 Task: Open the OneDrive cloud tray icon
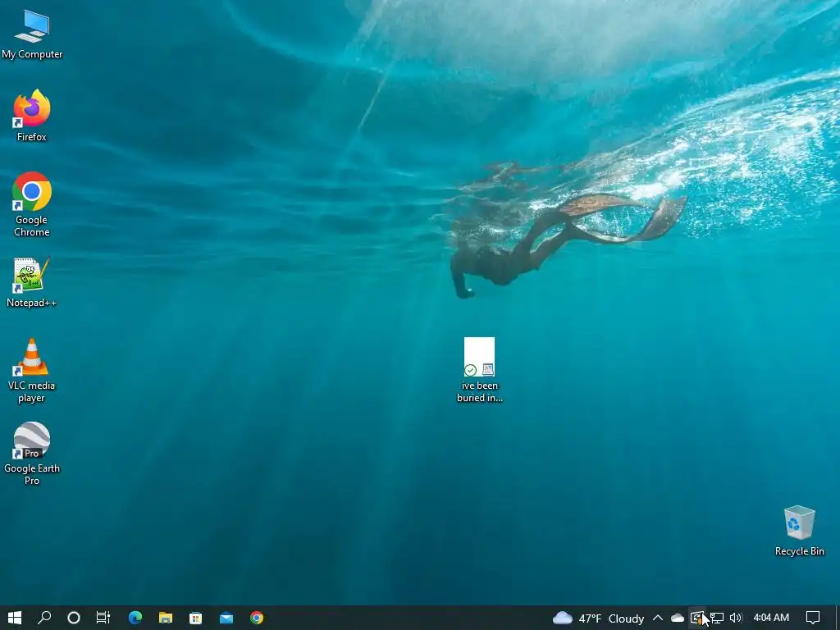click(678, 618)
